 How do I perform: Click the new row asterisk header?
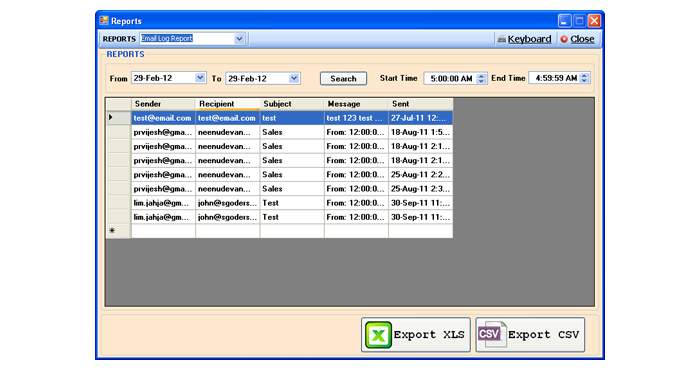(x=118, y=231)
